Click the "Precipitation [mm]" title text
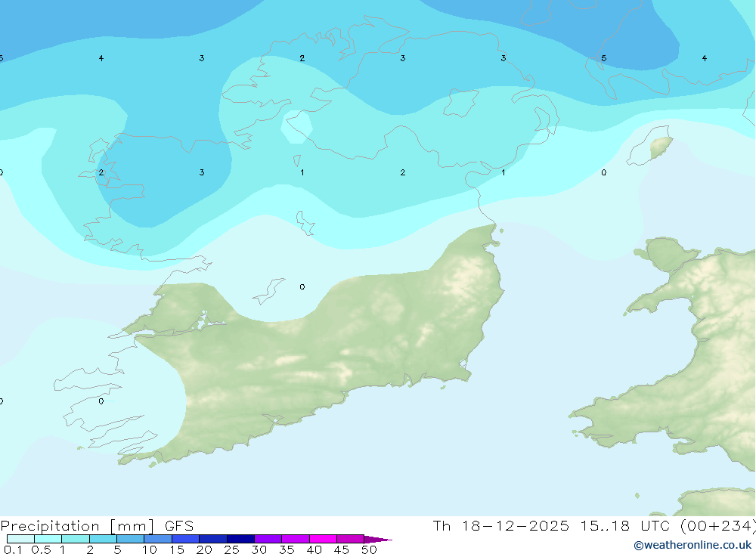The width and height of the screenshot is (756, 554). (78, 526)
